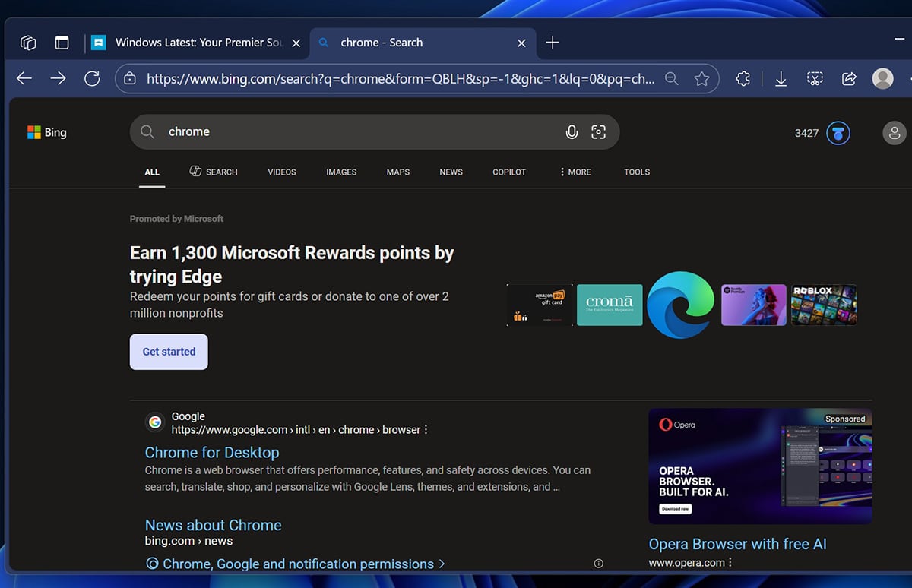Click the Get started button

coord(169,351)
